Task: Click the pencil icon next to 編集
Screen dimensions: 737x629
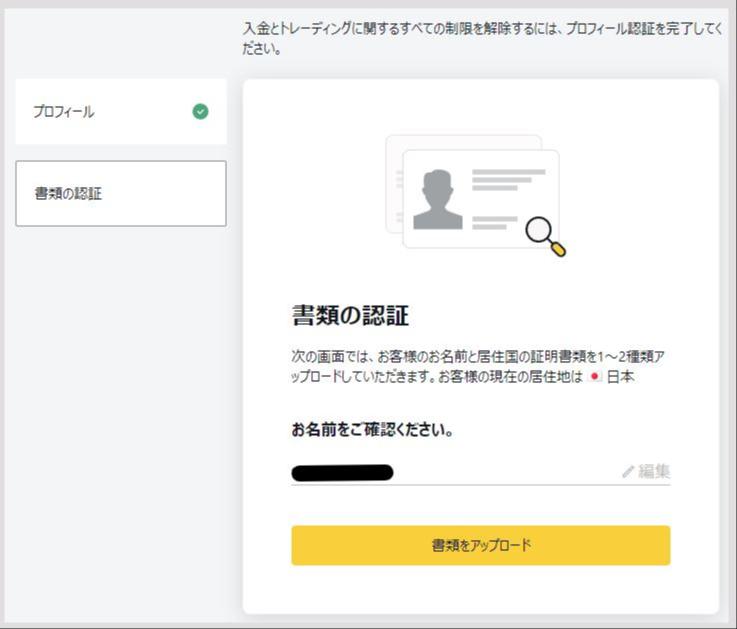Action: [x=628, y=472]
